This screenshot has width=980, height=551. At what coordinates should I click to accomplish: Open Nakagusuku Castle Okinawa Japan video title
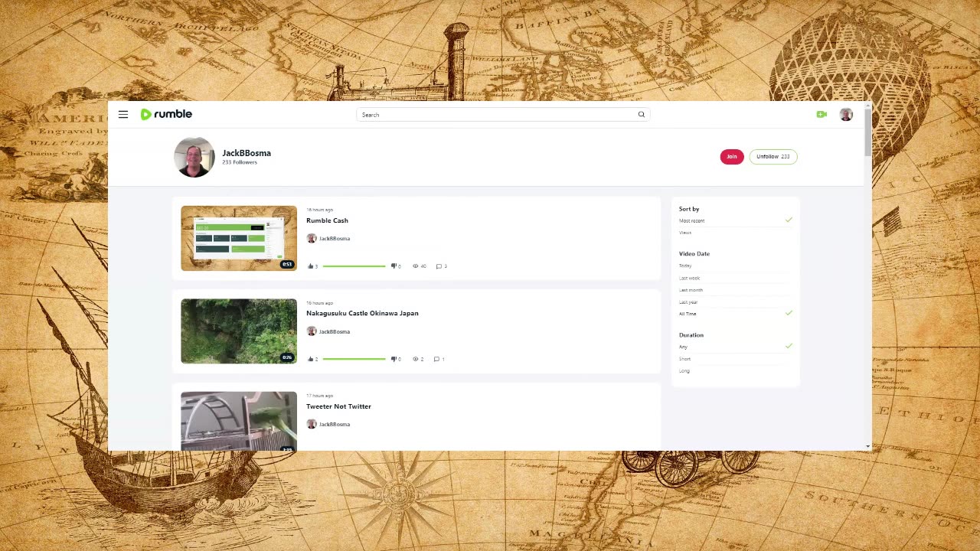[x=362, y=313]
